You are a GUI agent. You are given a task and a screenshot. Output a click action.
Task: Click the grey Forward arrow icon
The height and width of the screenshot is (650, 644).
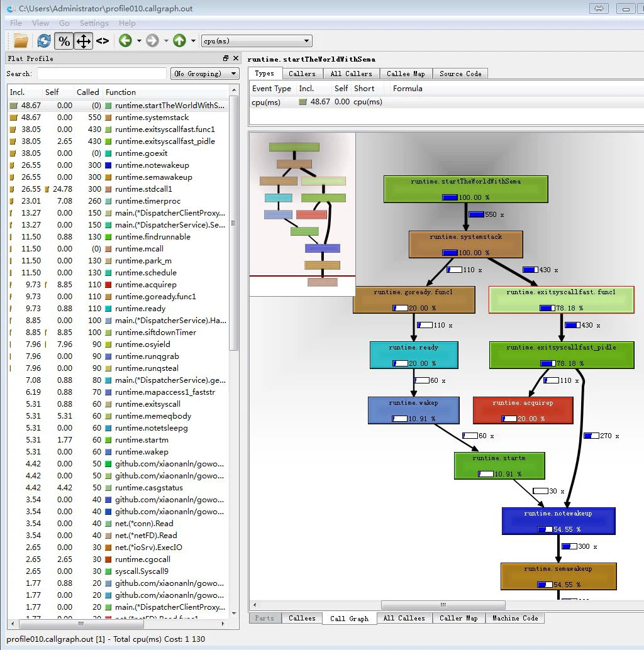pos(152,41)
